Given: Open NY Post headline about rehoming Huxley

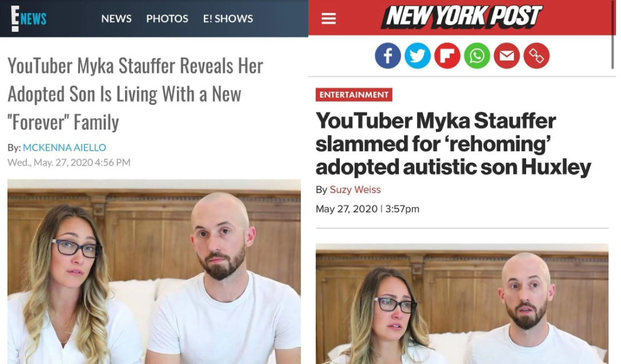Looking at the screenshot, I should coord(453,143).
